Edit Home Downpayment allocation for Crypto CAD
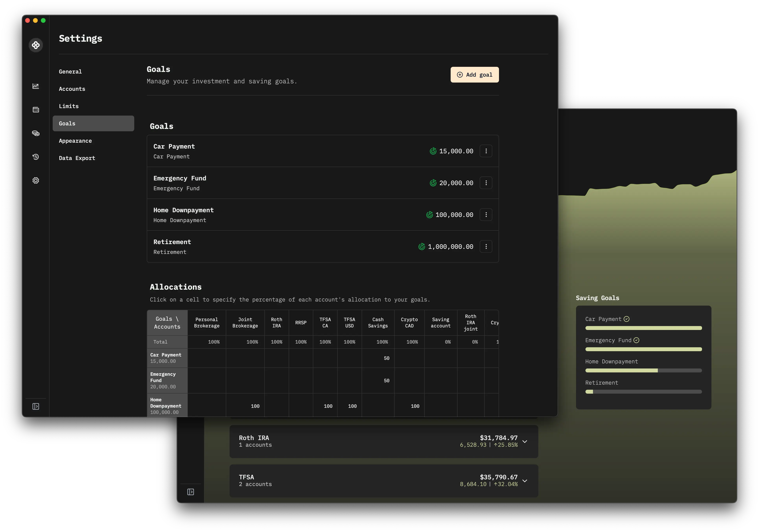759x532 pixels. [x=409, y=405]
